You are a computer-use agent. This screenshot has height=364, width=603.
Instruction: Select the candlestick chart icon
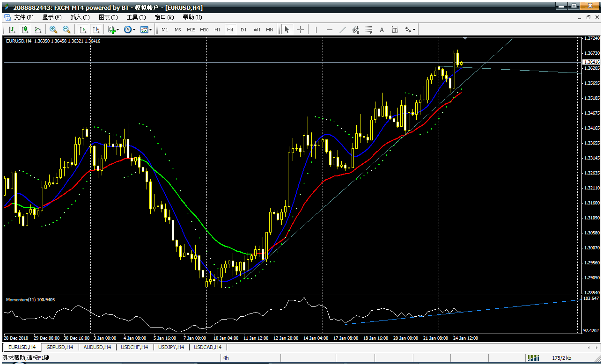[25, 29]
